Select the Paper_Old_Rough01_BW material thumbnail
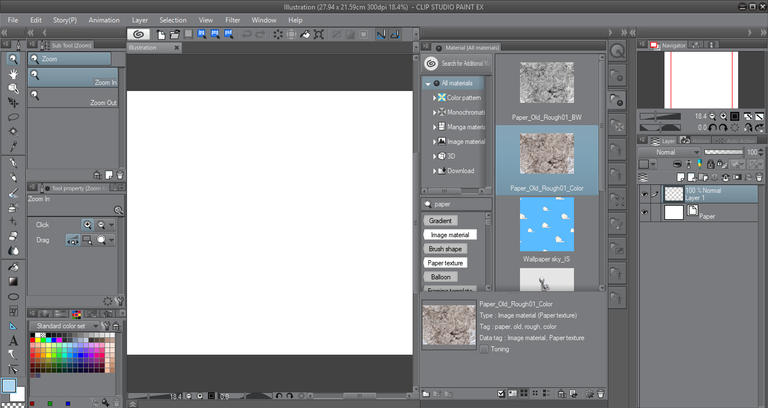Viewport: 768px width, 408px height. pyautogui.click(x=547, y=82)
